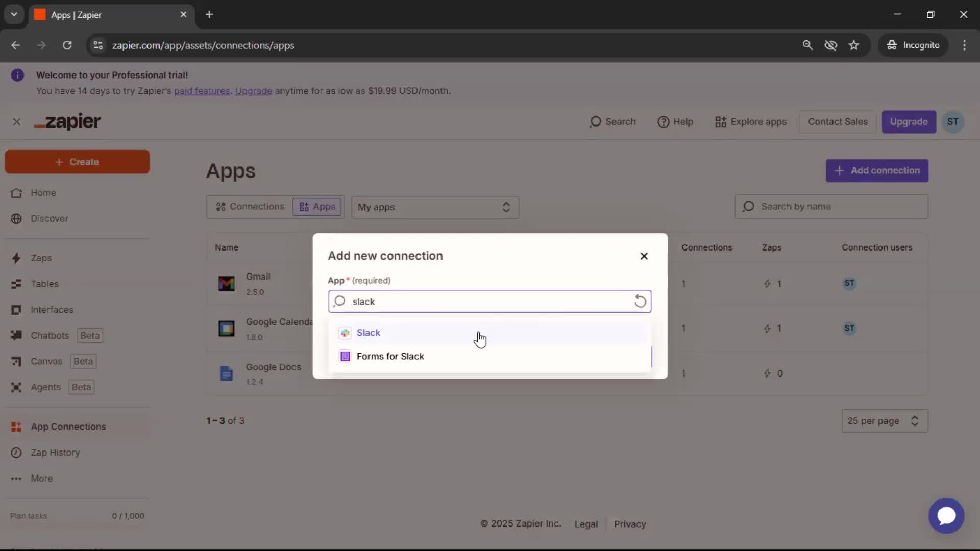Click the Google Docs row name
This screenshot has width=980, height=551.
pos(273,367)
